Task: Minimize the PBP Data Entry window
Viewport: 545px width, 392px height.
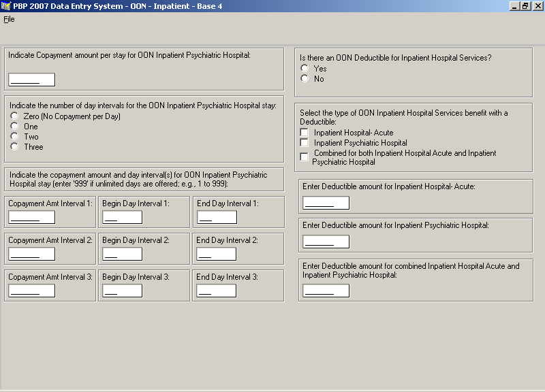Action: point(514,6)
